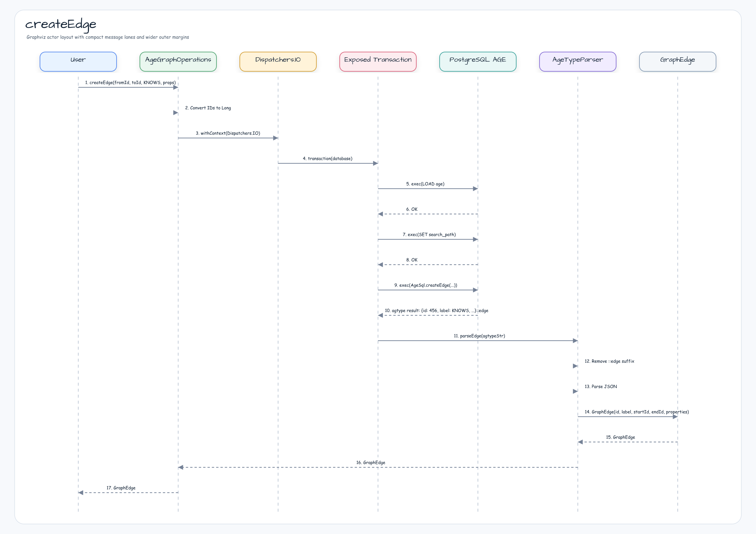Click message '2. Convert IDs to Long'
Screen dimensions: 756x534
tap(208, 108)
